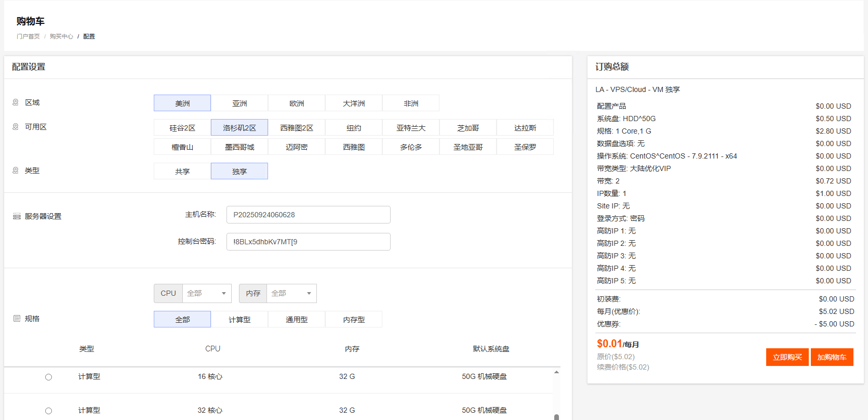Click the 加购物车 add to cart button

point(832,357)
